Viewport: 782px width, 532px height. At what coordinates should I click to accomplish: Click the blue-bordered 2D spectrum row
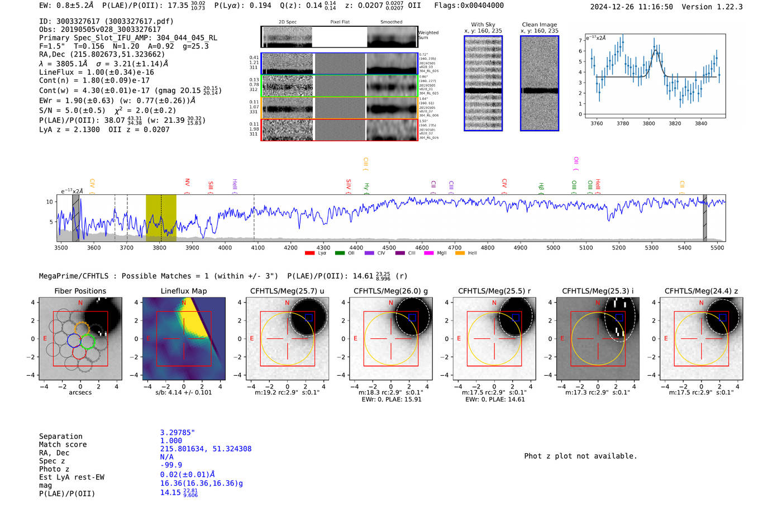339,64
